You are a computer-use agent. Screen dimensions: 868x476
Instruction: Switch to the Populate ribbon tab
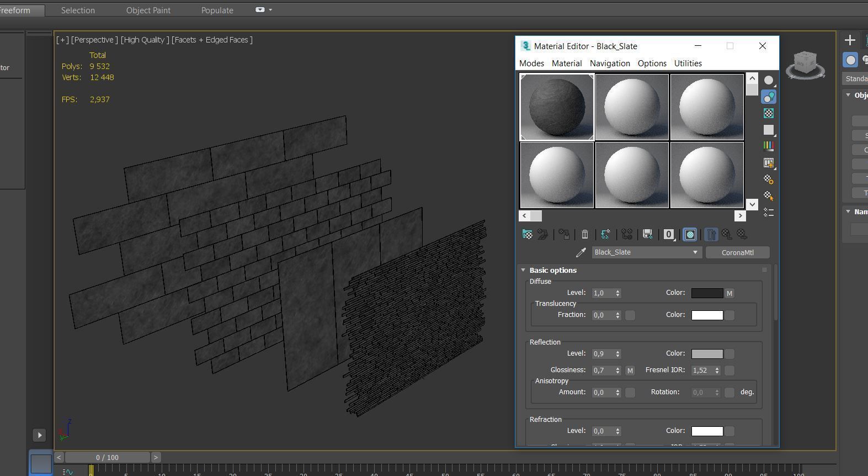point(217,10)
